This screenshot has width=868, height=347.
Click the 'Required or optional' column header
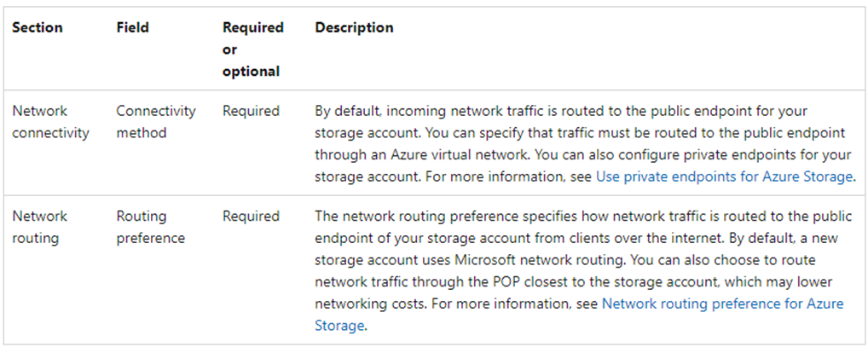point(252,49)
